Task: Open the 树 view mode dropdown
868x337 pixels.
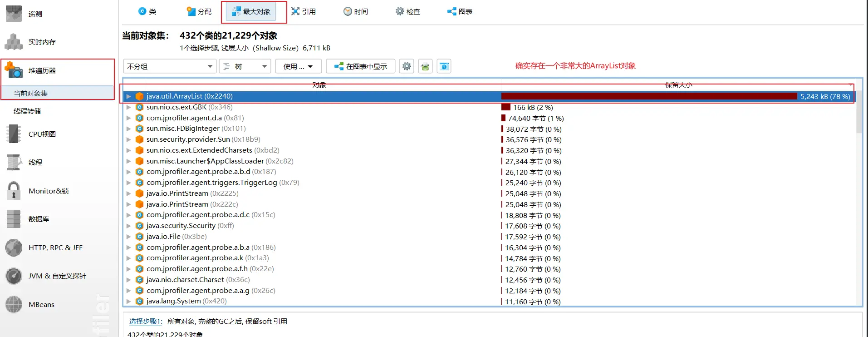Action: tap(245, 66)
